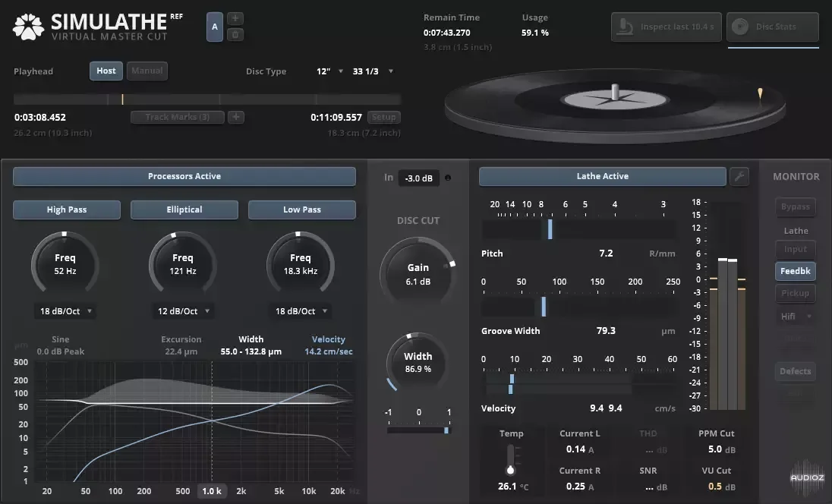Select the Width graph view
The image size is (832, 504).
pos(251,345)
